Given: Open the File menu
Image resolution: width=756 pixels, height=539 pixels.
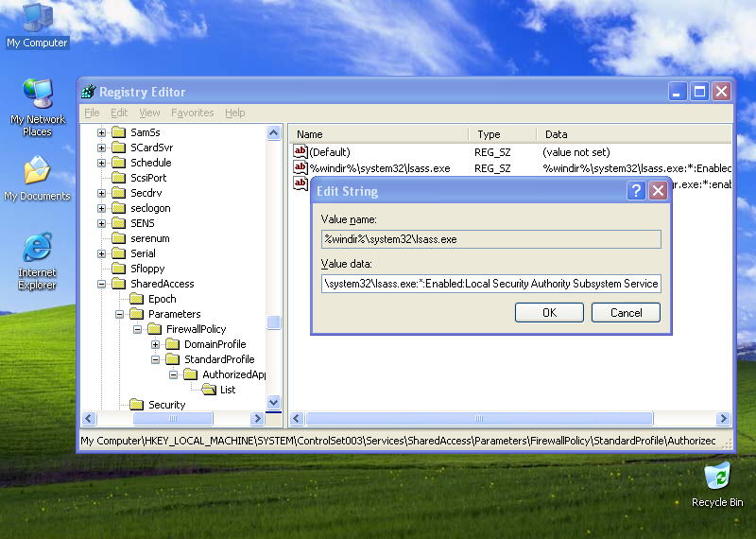Looking at the screenshot, I should tap(92, 113).
